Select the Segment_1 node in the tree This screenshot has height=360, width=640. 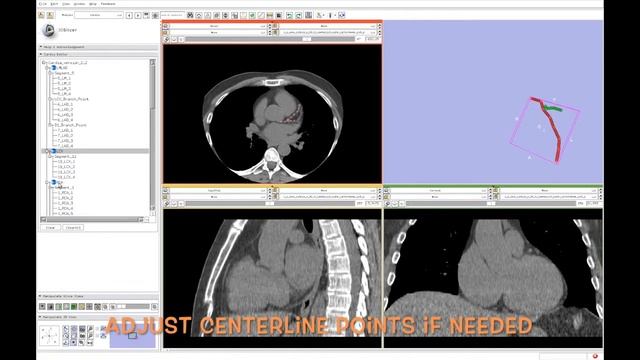click(64, 187)
